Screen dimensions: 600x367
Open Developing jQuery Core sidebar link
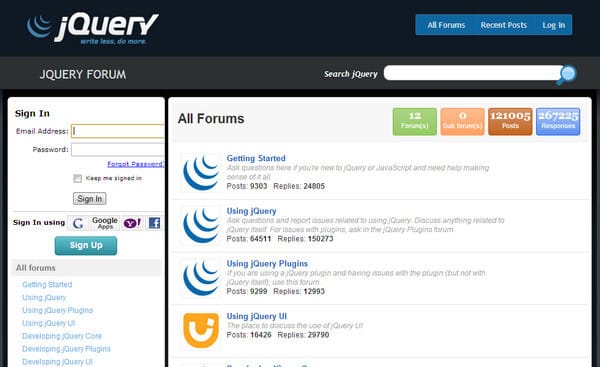tap(62, 336)
